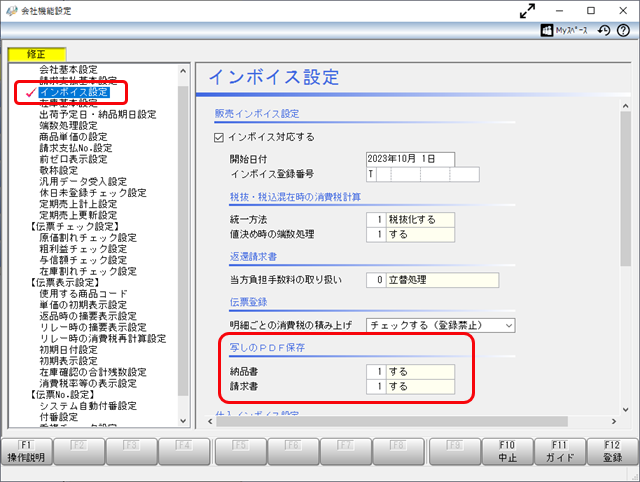Click the left list scroll-down arrow
Viewport: 640px width, 482px height.
point(183,421)
